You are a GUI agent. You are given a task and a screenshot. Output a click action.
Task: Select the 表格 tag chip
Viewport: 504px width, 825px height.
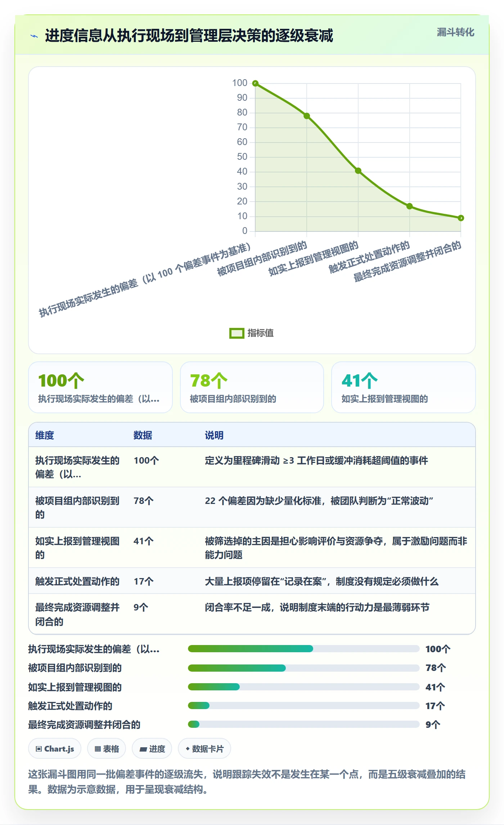pos(107,749)
